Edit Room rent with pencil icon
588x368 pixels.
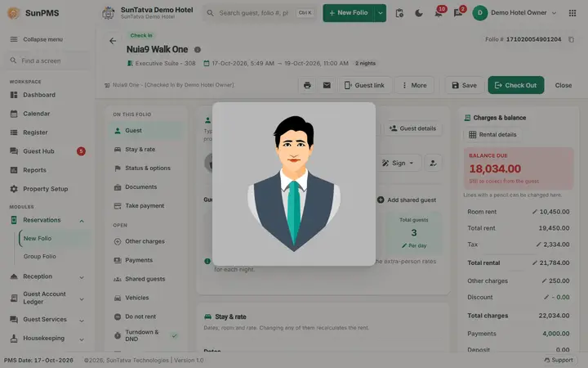point(535,212)
